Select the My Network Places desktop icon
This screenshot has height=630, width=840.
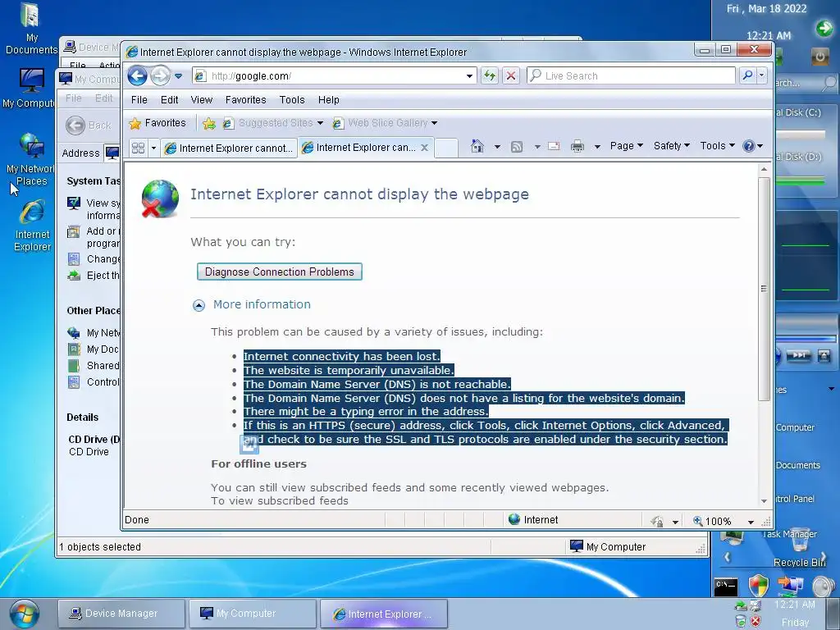[31, 160]
